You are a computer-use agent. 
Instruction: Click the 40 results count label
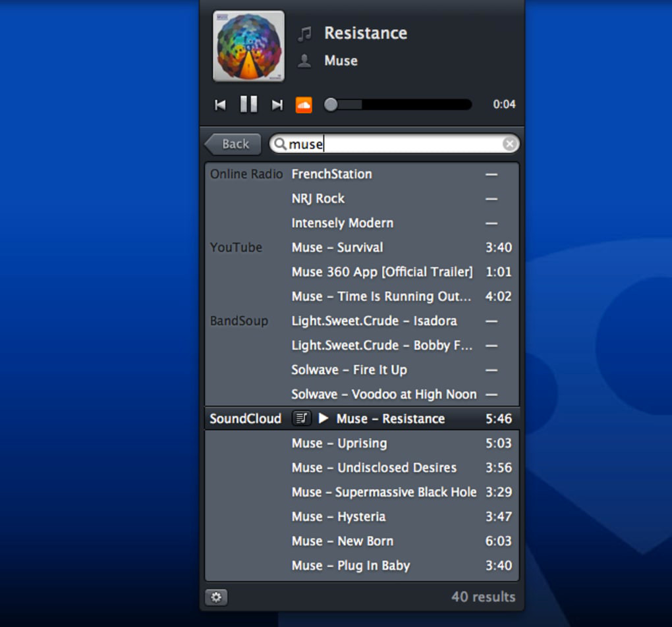(484, 597)
